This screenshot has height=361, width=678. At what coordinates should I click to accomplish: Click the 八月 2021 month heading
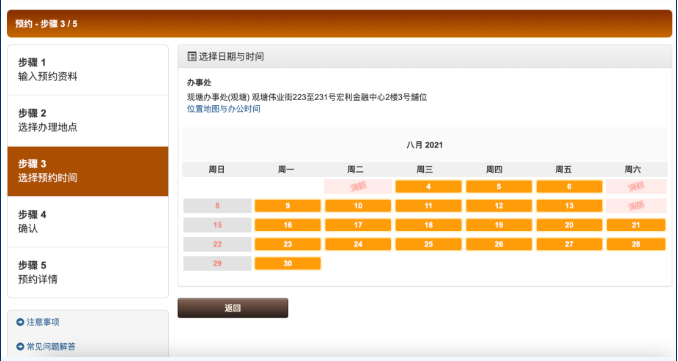click(425, 145)
